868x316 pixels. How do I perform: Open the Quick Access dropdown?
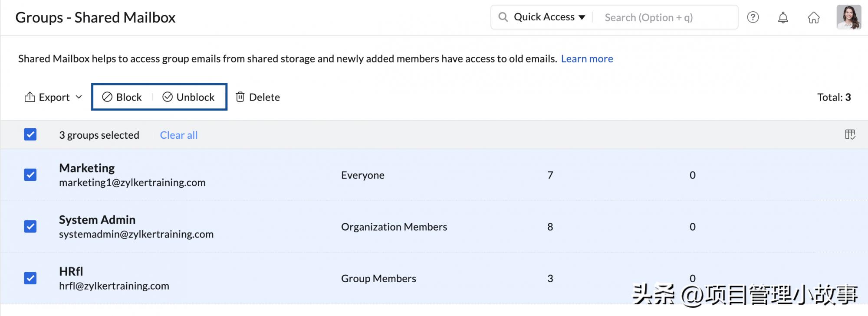click(x=549, y=17)
